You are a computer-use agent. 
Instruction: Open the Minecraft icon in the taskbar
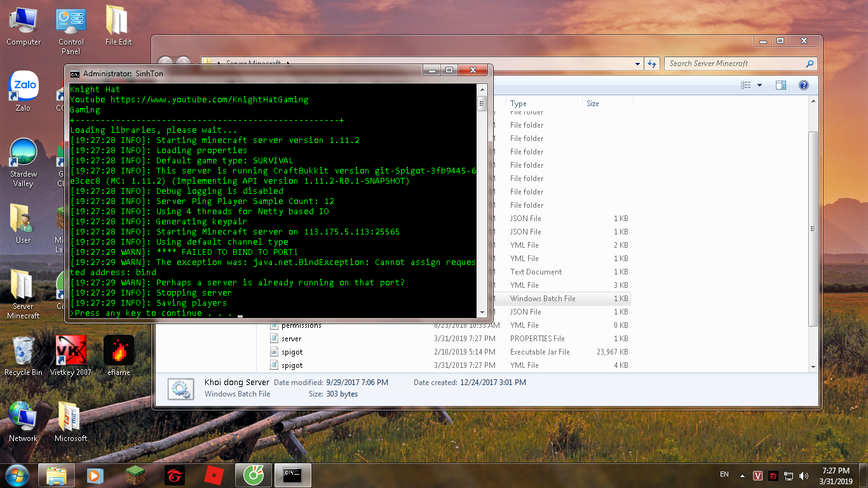click(135, 475)
